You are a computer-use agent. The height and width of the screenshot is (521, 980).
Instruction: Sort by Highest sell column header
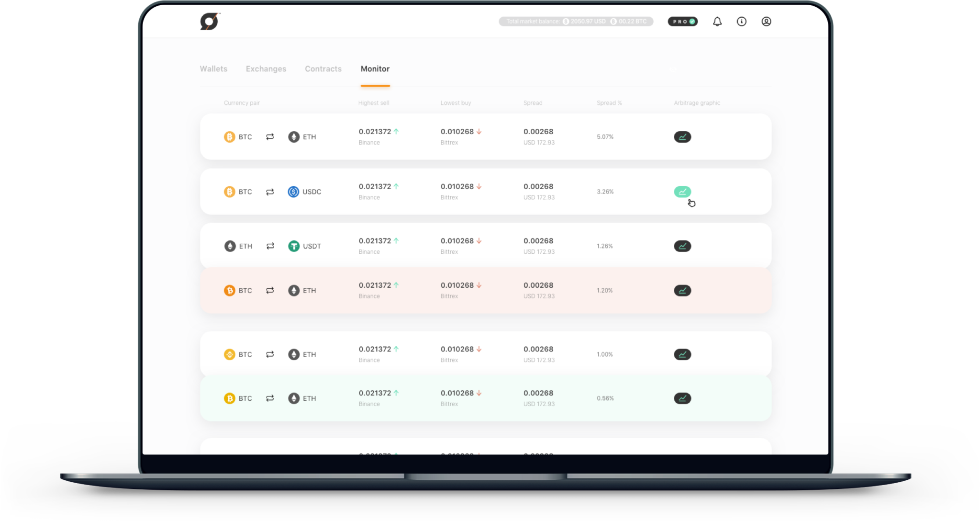pyautogui.click(x=374, y=103)
